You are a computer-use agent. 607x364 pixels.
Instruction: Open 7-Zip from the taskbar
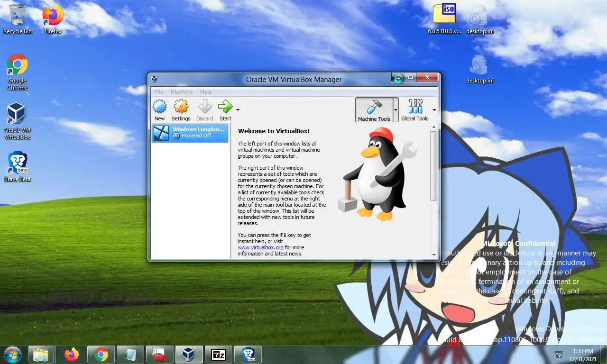219,354
